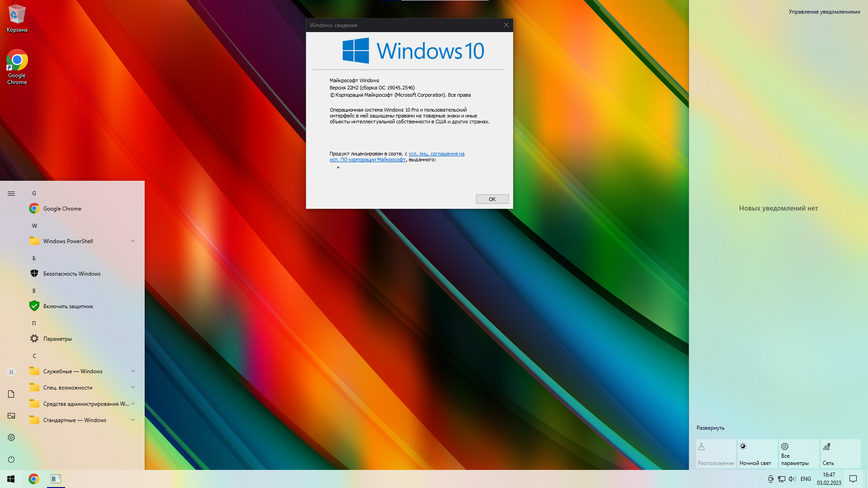This screenshot has width=868, height=488.
Task: Open Google Chrome from Start menu
Action: (x=62, y=208)
